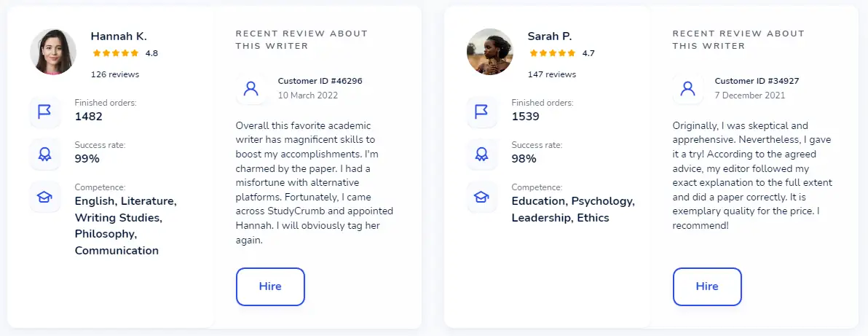Click the user icon for Customer ID #34927

tap(688, 88)
